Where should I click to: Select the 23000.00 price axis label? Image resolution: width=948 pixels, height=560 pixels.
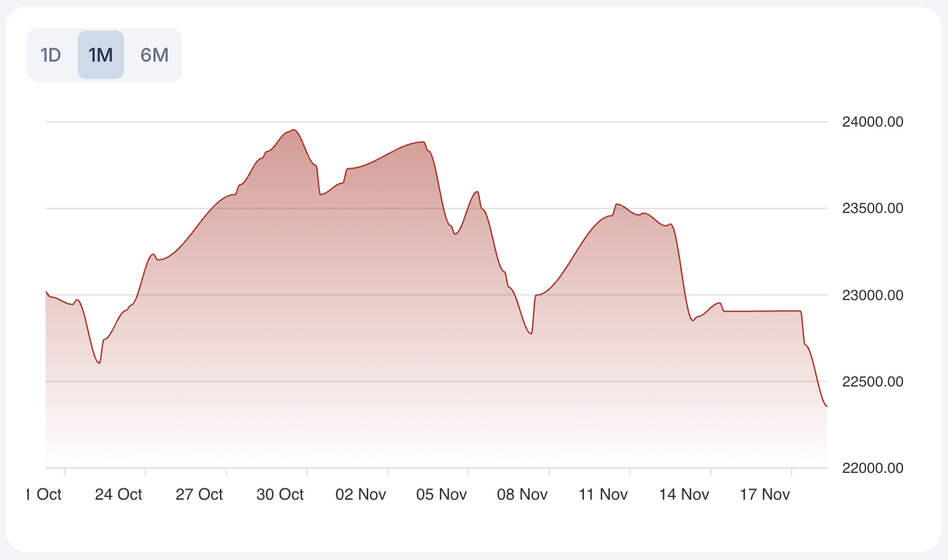872,295
